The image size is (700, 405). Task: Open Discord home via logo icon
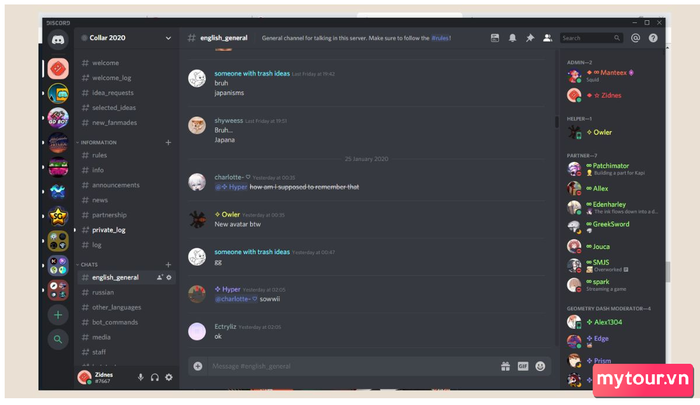[58, 40]
